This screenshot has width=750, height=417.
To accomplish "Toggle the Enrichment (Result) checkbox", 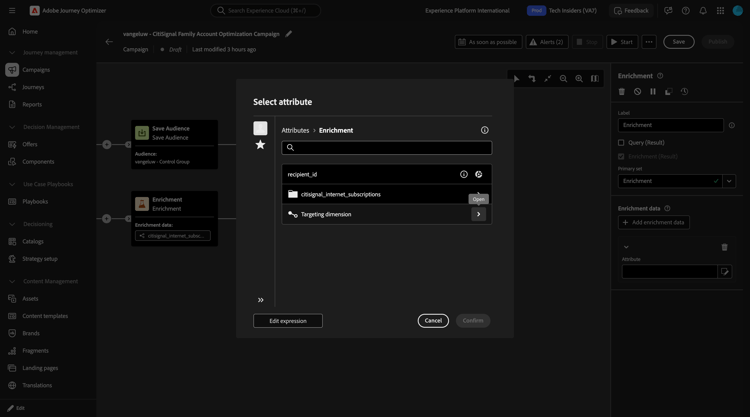I will [x=621, y=156].
